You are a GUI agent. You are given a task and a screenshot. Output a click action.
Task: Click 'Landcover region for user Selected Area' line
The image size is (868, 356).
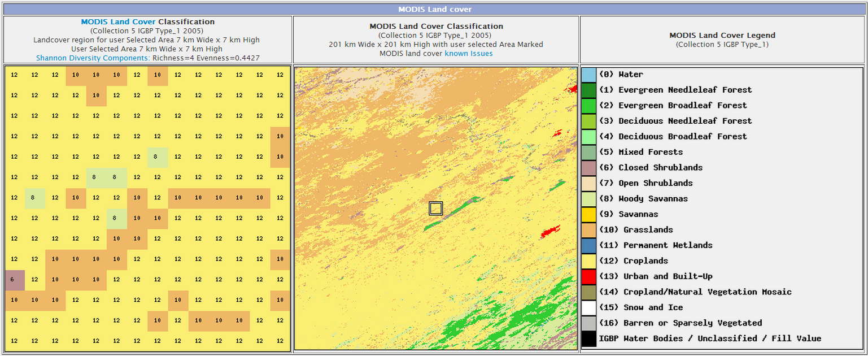(147, 40)
